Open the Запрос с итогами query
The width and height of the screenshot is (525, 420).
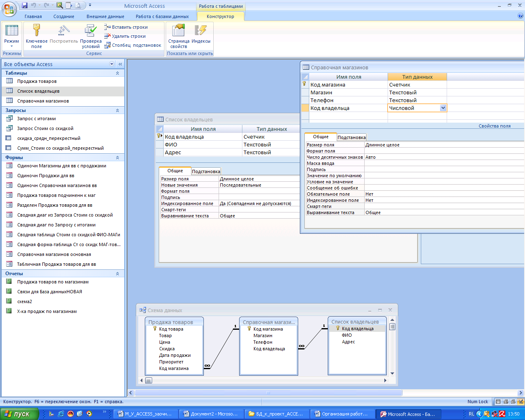63,119
